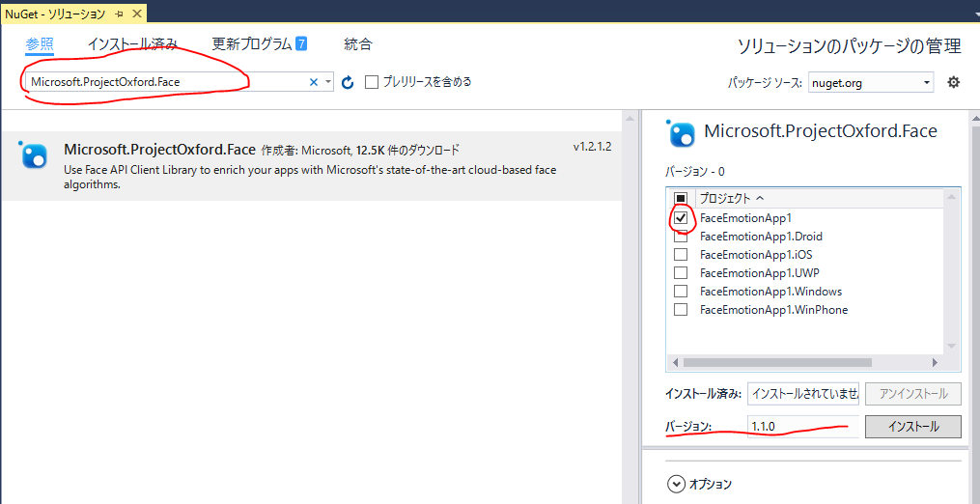The height and width of the screenshot is (504, 980).
Task: Click the project list scroll right arrow
Action: click(x=935, y=362)
